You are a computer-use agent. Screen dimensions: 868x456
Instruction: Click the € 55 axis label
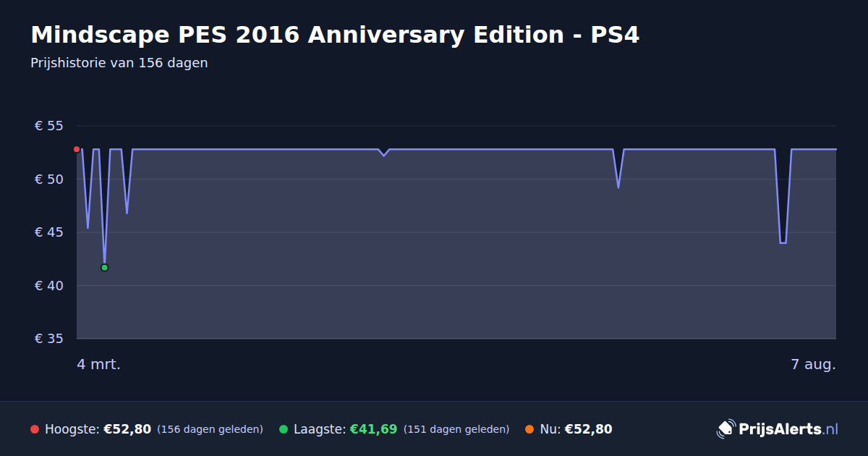tap(49, 126)
